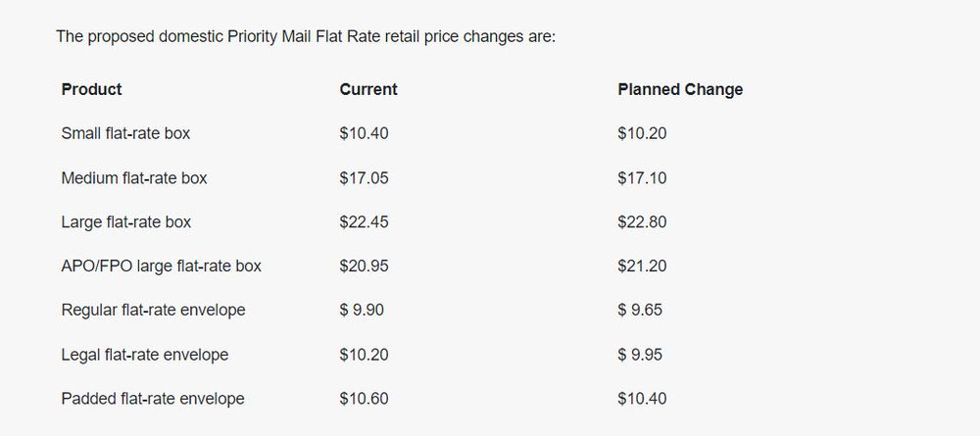Click APO/FPO large flat-rate box label
Image resolution: width=980 pixels, height=436 pixels.
162,266
